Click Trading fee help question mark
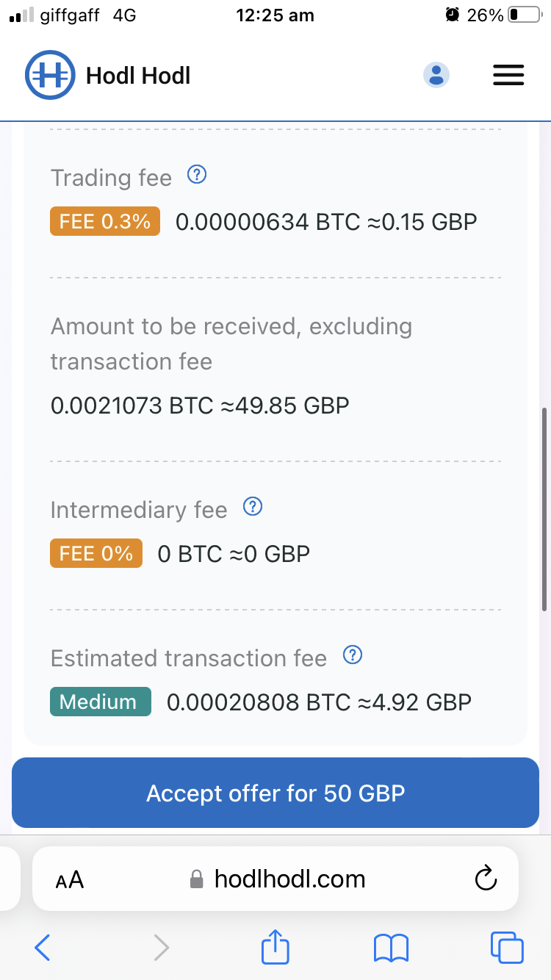 coord(197,175)
